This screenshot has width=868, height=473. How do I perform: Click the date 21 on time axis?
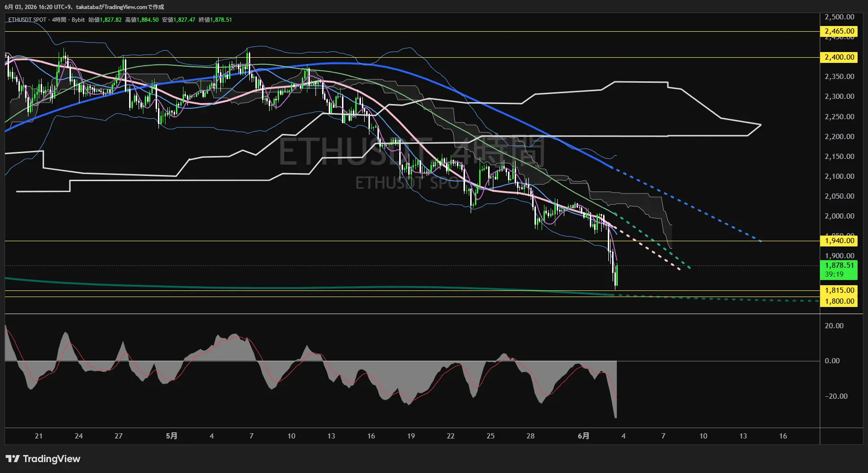(39, 436)
